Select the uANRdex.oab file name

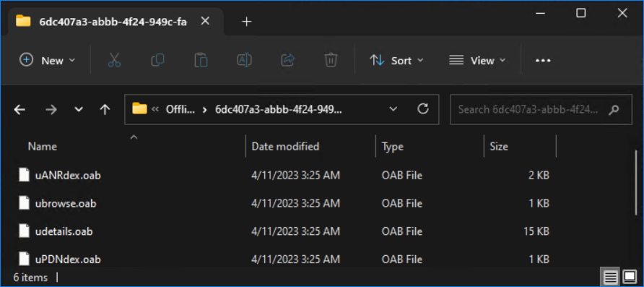68,176
